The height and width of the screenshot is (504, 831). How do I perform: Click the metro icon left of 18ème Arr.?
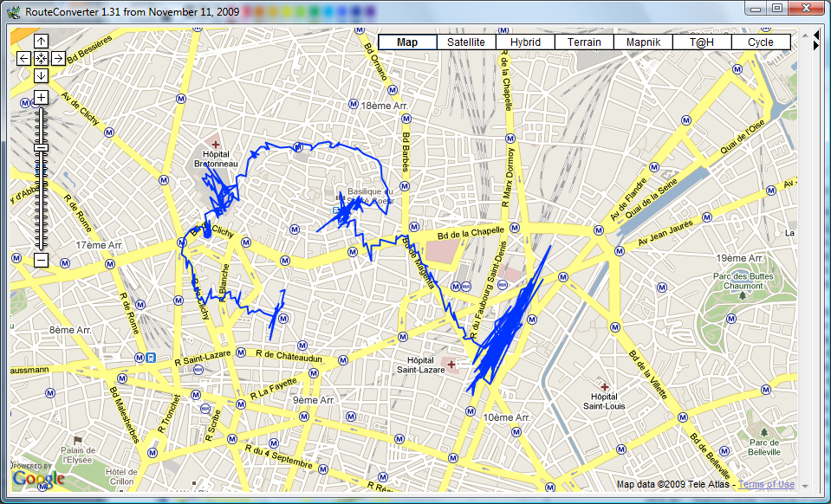tap(354, 106)
